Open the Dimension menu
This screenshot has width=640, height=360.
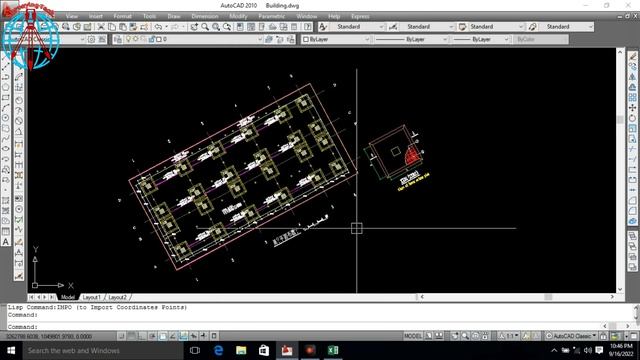point(204,16)
